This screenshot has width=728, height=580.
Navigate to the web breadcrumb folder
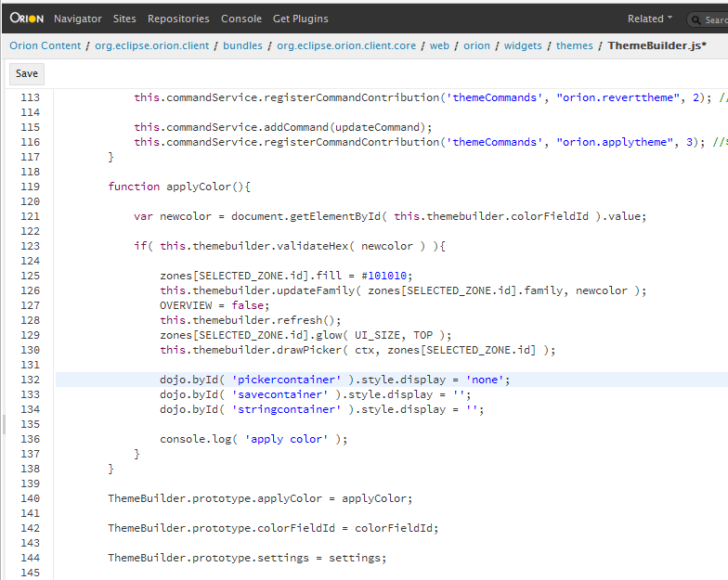439,45
